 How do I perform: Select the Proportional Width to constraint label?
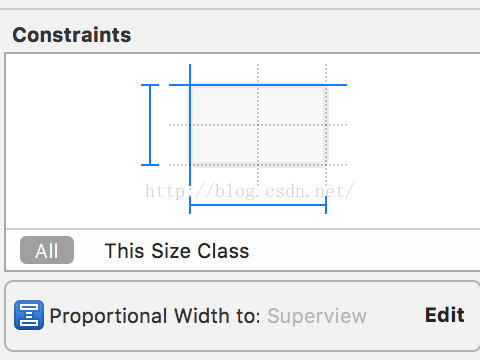pos(155,316)
